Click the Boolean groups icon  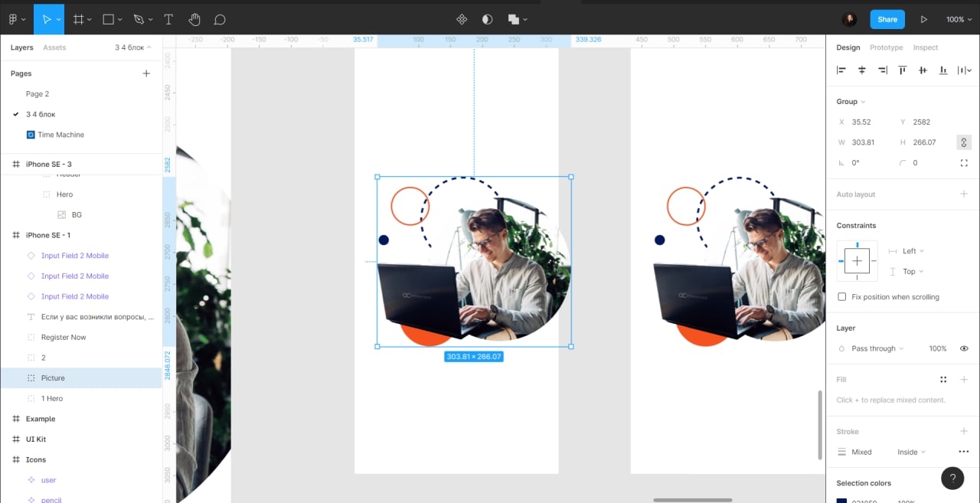(x=513, y=19)
